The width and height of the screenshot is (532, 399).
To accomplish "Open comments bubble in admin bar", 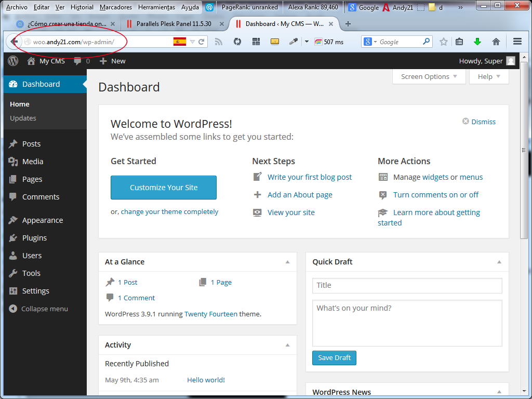I will [78, 61].
